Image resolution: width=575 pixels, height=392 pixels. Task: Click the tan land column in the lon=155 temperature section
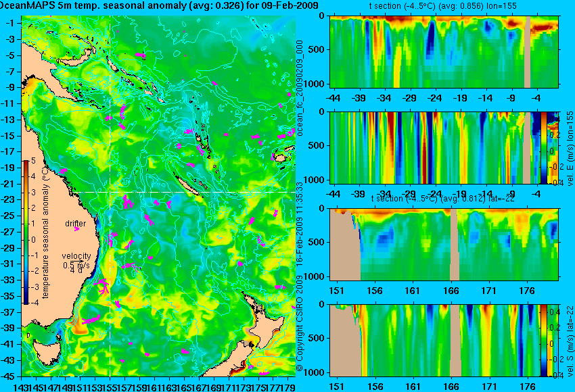(528, 51)
